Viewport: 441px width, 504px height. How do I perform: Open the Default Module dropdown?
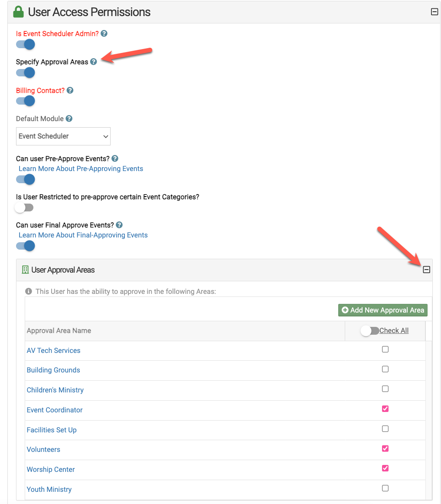tap(63, 136)
